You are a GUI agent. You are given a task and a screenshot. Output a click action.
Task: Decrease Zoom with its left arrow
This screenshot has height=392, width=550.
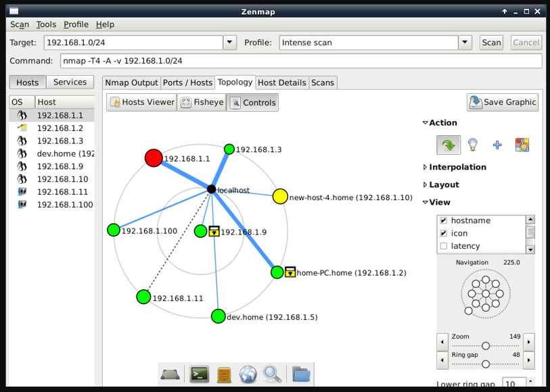[442, 342]
